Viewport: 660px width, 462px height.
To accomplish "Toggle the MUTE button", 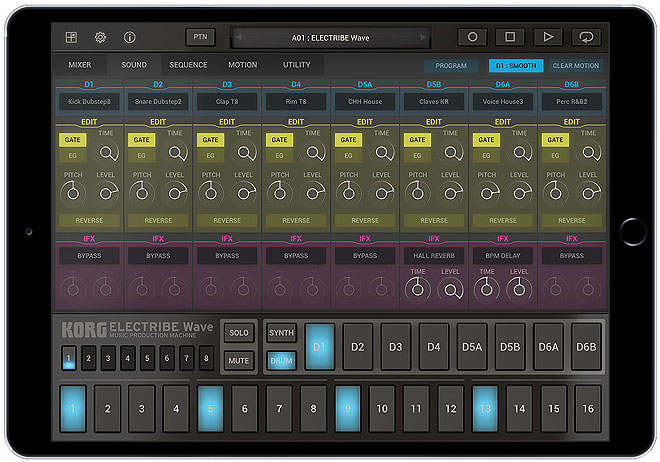I will pos(239,360).
